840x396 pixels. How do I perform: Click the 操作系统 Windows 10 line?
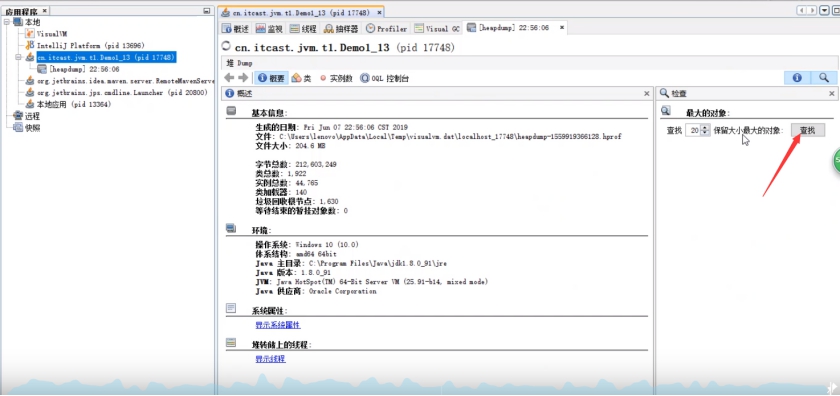pyautogui.click(x=307, y=244)
